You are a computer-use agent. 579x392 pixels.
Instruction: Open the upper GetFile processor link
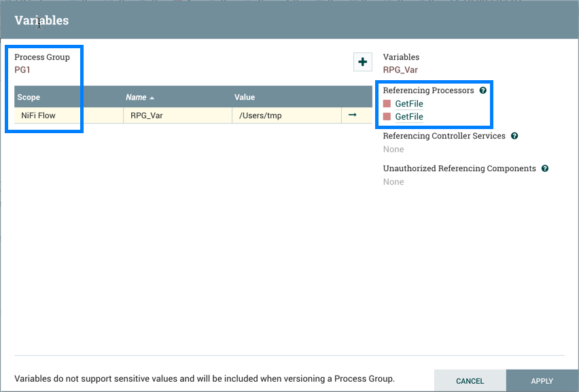tap(409, 104)
